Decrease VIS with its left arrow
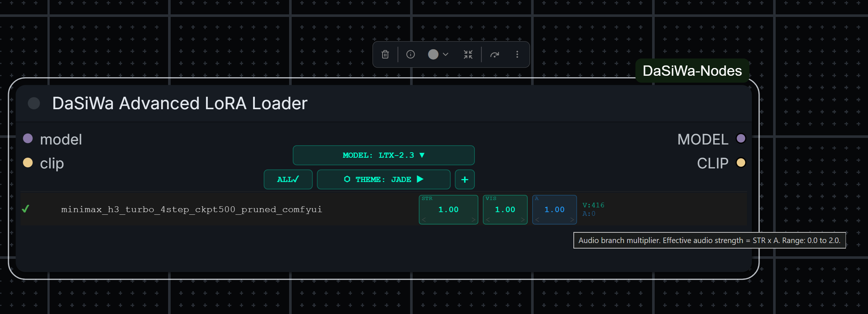Viewport: 868px width, 314px height. [x=488, y=220]
